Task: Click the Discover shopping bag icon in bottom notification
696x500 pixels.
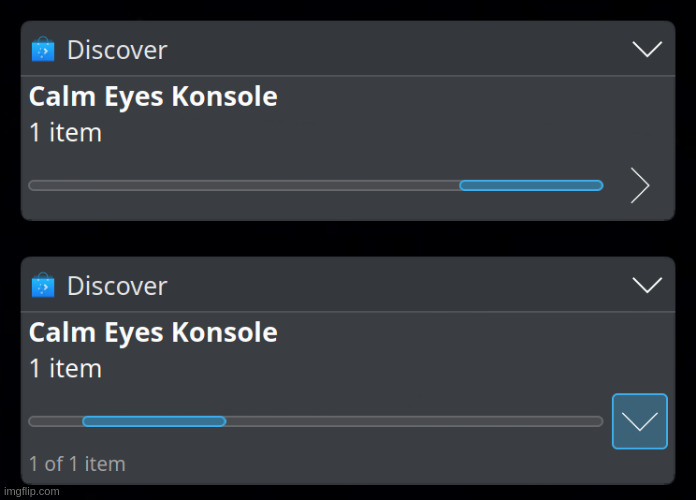Action: (x=43, y=285)
